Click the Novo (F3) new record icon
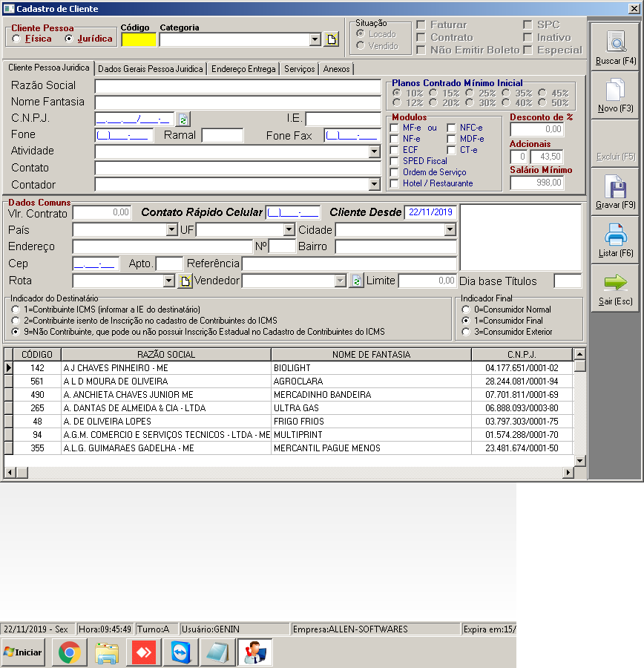The height and width of the screenshot is (668, 644). pos(615,91)
